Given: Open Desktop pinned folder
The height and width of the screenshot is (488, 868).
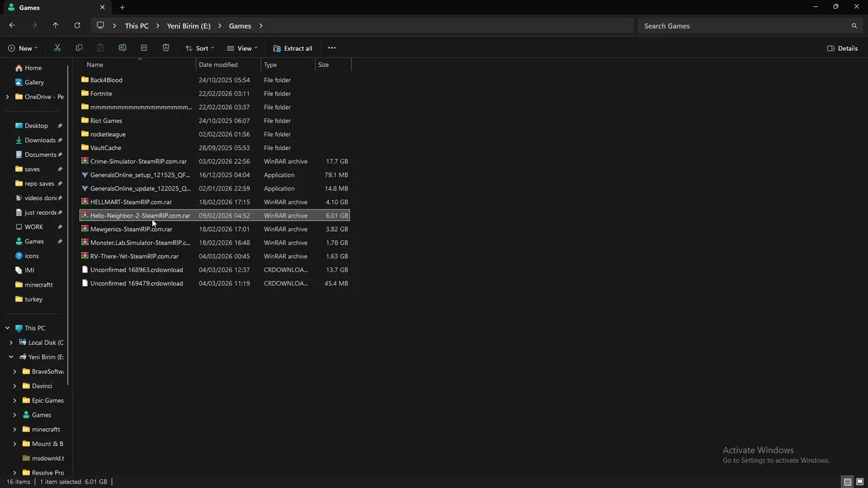Looking at the screenshot, I should pos(36,125).
